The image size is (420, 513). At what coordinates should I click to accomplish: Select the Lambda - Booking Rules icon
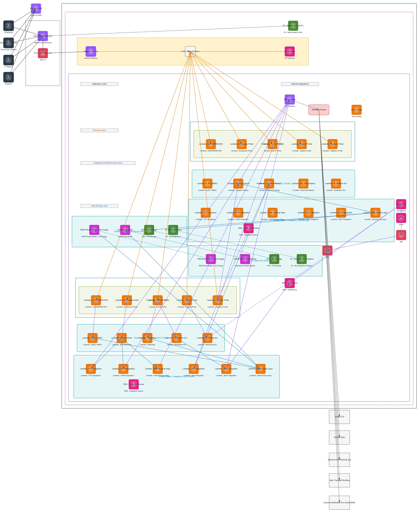coord(122,338)
